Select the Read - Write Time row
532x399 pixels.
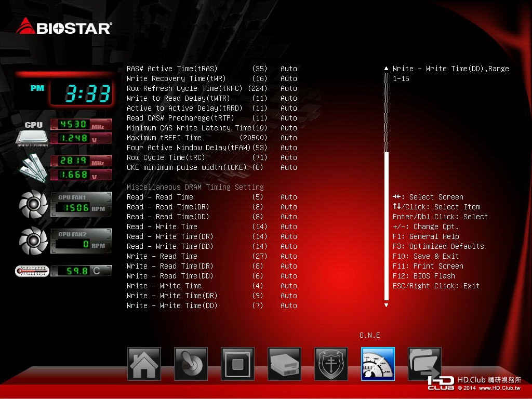212,227
